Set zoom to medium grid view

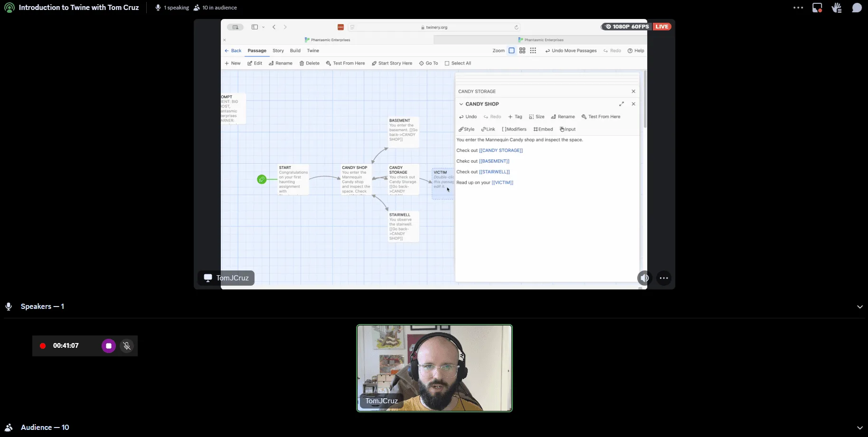coord(522,51)
